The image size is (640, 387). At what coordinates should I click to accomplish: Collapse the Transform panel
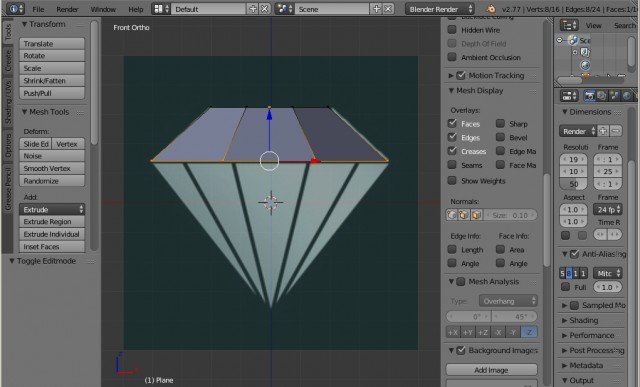coord(24,24)
